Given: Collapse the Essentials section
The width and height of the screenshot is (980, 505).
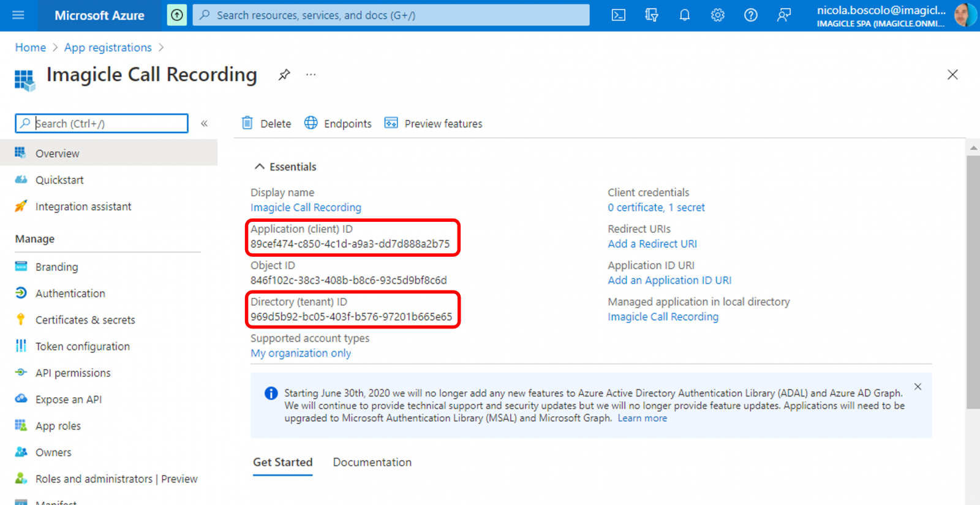Looking at the screenshot, I should [x=260, y=167].
